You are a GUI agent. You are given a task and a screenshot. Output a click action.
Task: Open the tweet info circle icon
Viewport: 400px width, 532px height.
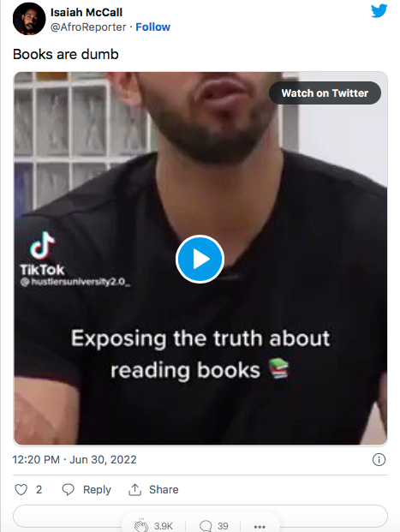pyautogui.click(x=379, y=460)
